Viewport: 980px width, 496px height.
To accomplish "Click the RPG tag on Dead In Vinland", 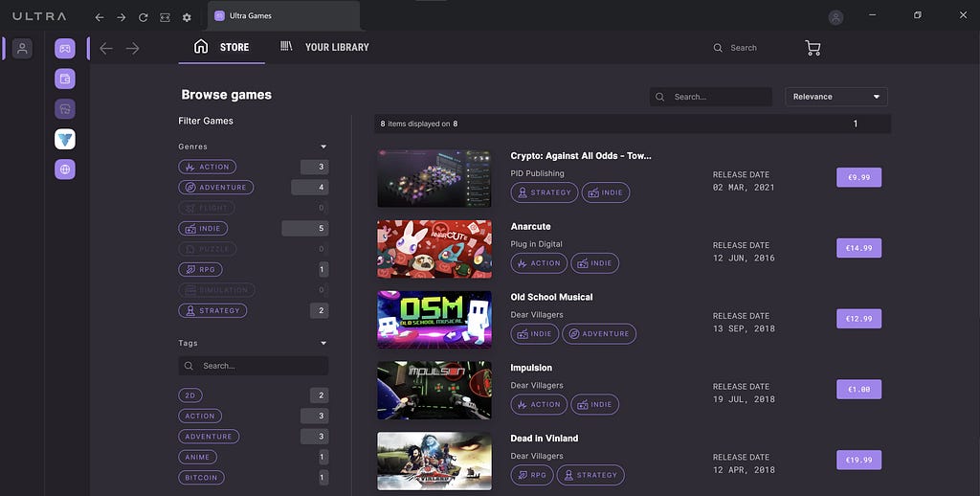I will 531,475.
